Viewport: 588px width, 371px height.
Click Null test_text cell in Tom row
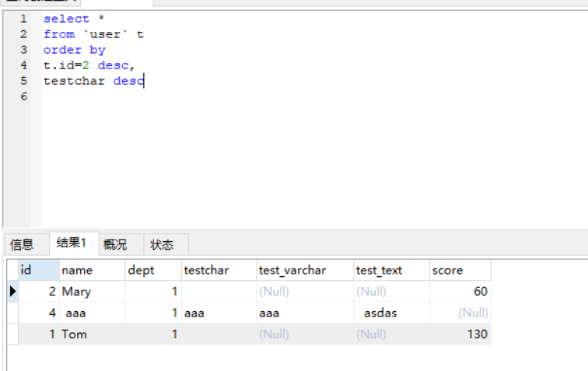click(391, 334)
